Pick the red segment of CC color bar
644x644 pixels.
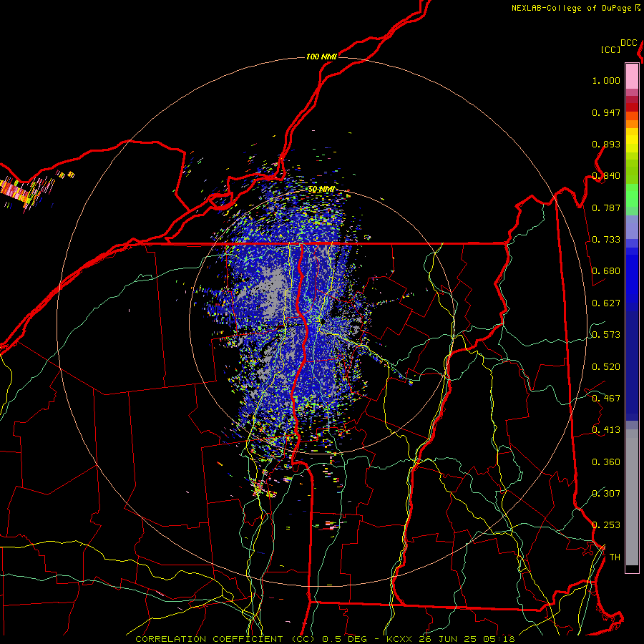pyautogui.click(x=632, y=107)
